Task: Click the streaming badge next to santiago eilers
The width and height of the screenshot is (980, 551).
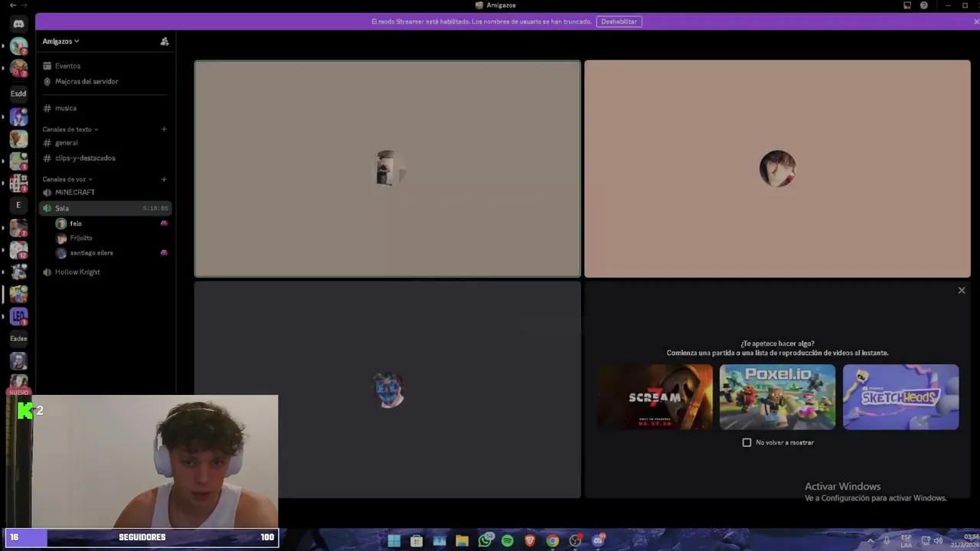Action: pos(164,253)
